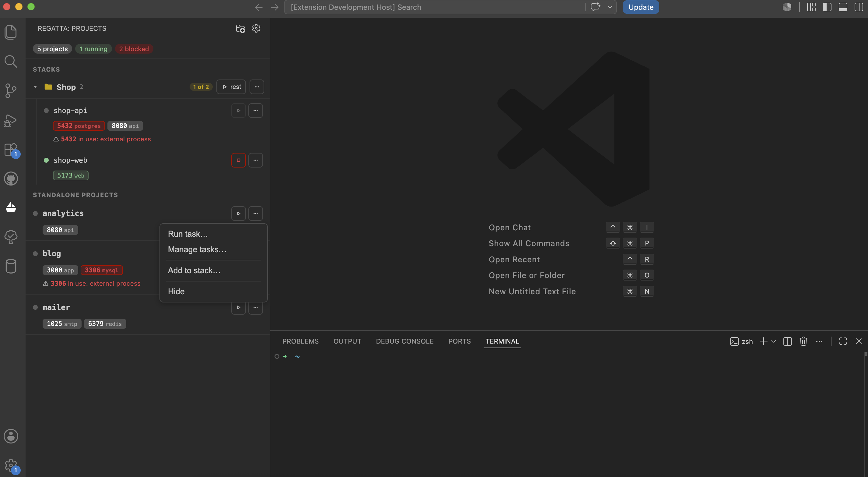Open the Accounts menu

[11, 436]
